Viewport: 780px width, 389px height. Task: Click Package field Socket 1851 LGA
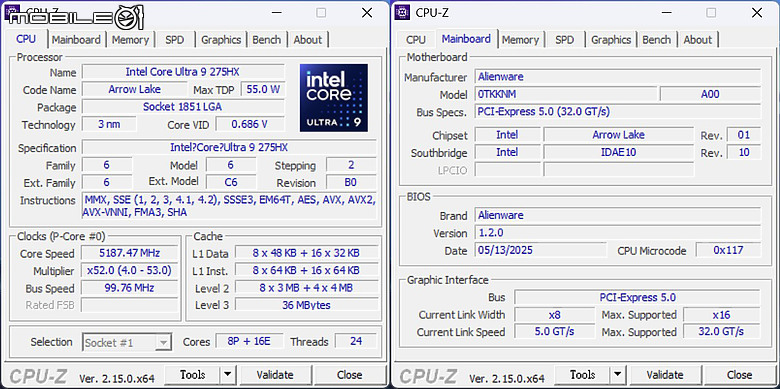(x=183, y=107)
